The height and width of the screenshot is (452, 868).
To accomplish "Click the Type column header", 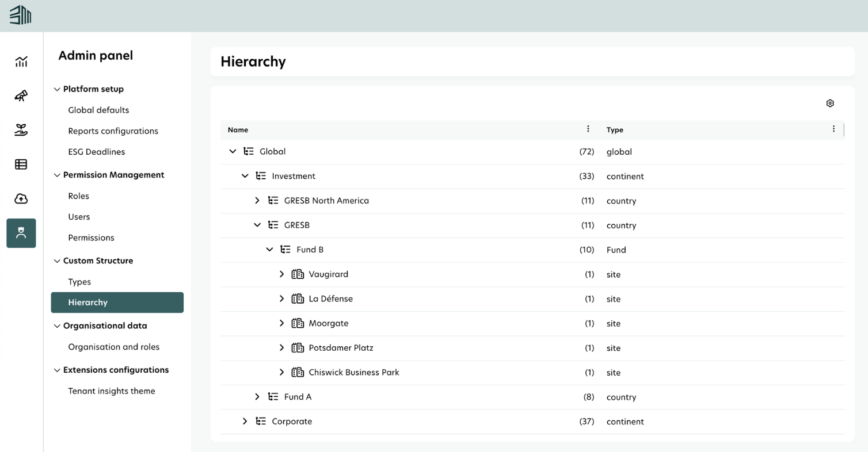I will click(615, 130).
